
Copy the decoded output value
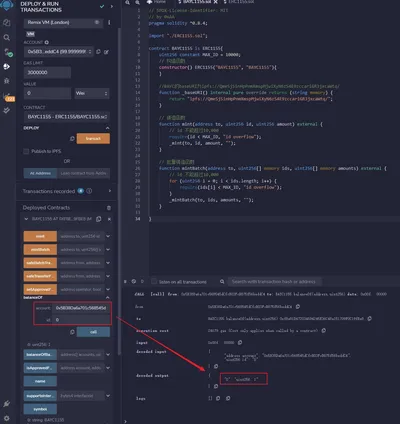(216, 386)
